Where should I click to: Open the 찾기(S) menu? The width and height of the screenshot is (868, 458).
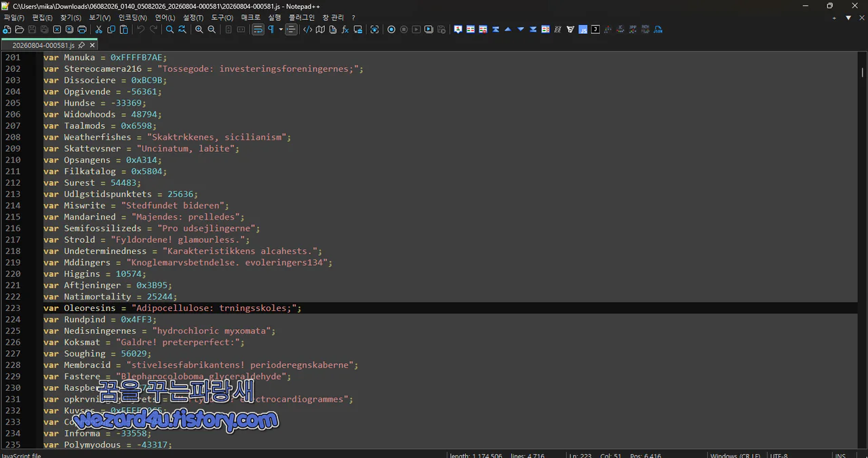(x=71, y=18)
